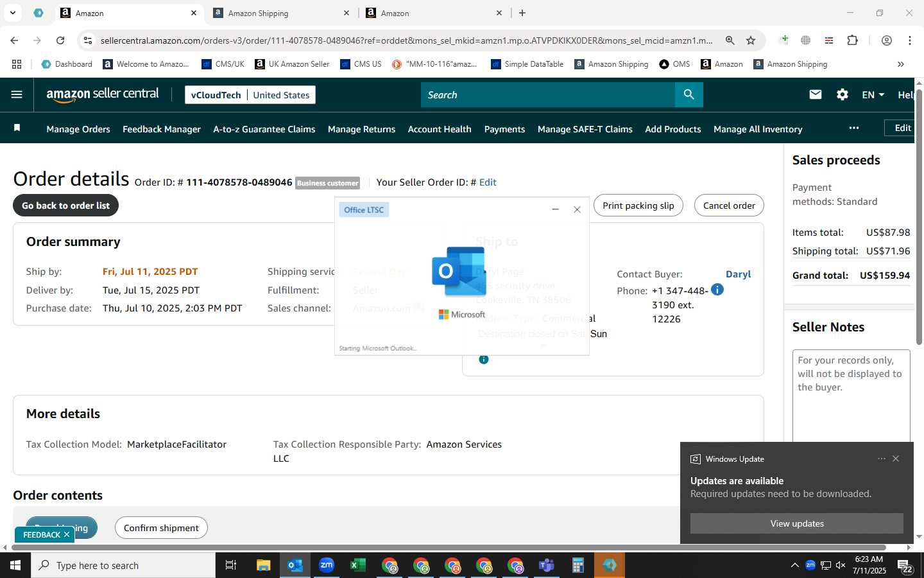Open Zoom from the taskbar
This screenshot has height=578, width=924.
[x=327, y=565]
